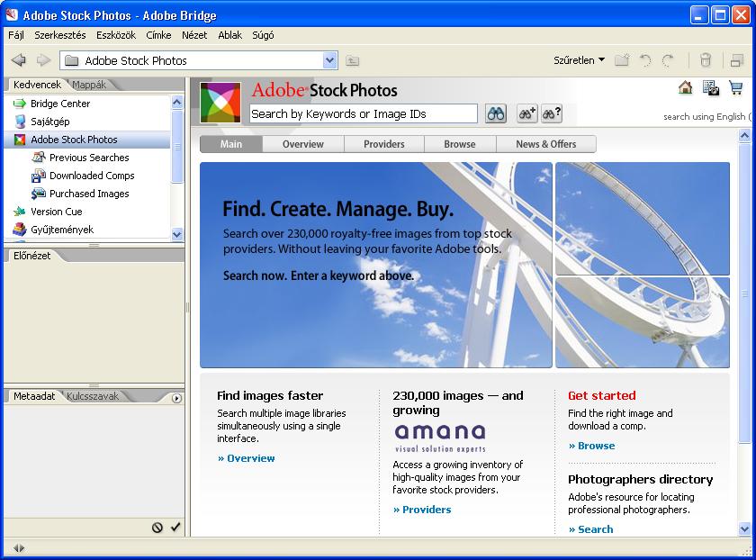This screenshot has width=756, height=560.
Task: Select Bridge Center in the favorites list
Action: tap(86, 104)
